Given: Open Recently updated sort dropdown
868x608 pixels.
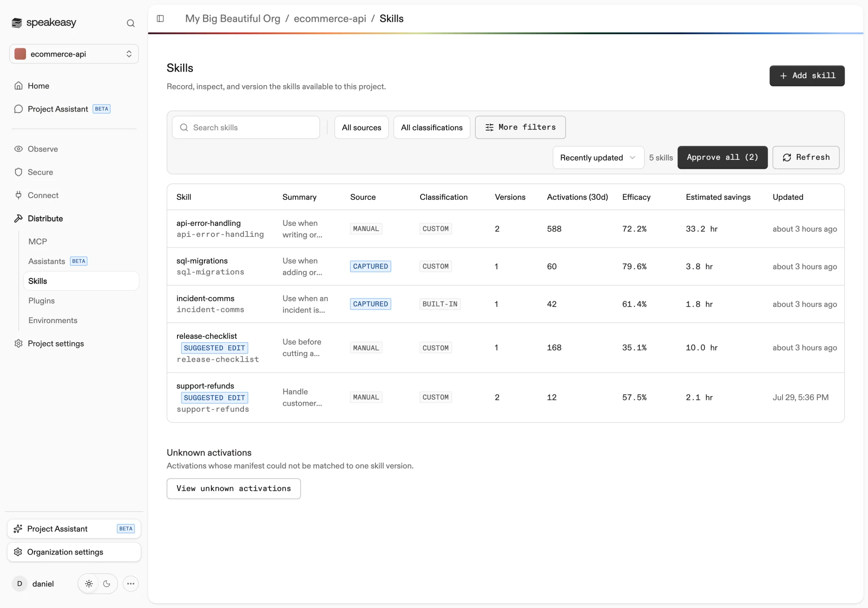Looking at the screenshot, I should [598, 157].
